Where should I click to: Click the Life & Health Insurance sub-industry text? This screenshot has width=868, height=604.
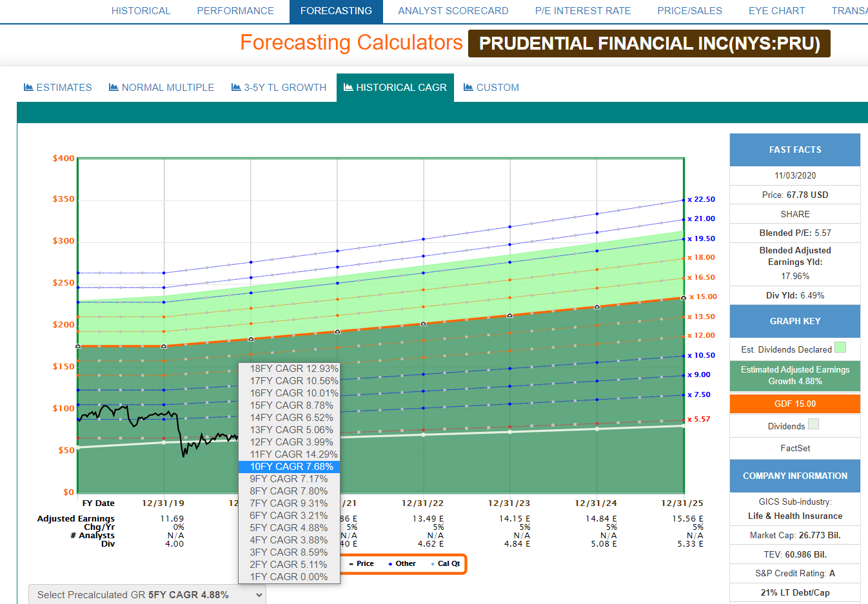tap(795, 516)
